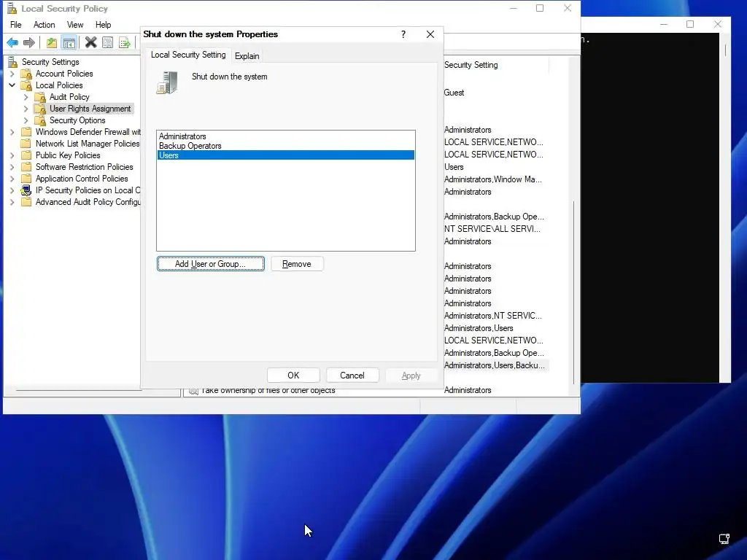This screenshot has width=747, height=560.
Task: Expand the Account Policies node
Action: point(12,74)
